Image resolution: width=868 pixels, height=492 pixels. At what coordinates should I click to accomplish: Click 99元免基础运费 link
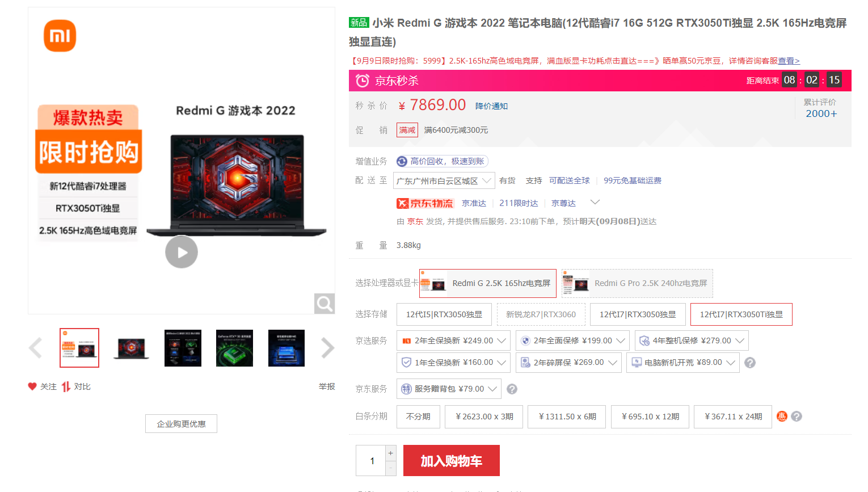pyautogui.click(x=633, y=180)
